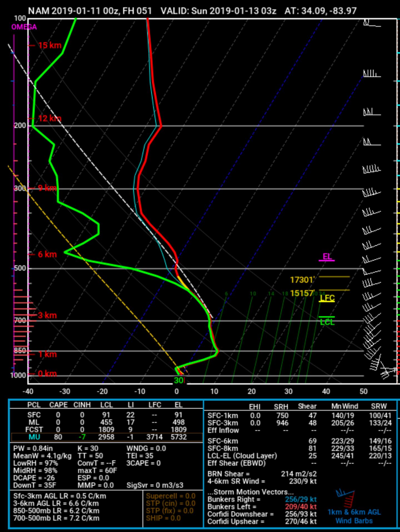Click the wind barb at the 100 mb level
This screenshot has width=400, height=532.
[x=372, y=24]
